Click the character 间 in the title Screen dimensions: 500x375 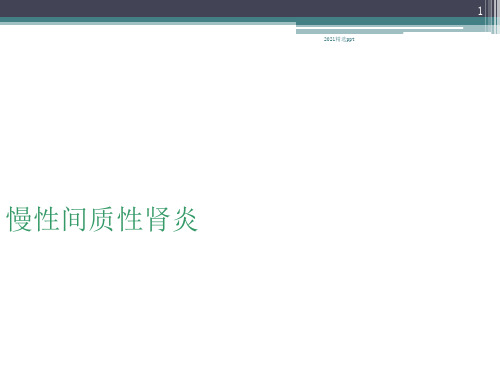(x=74, y=219)
